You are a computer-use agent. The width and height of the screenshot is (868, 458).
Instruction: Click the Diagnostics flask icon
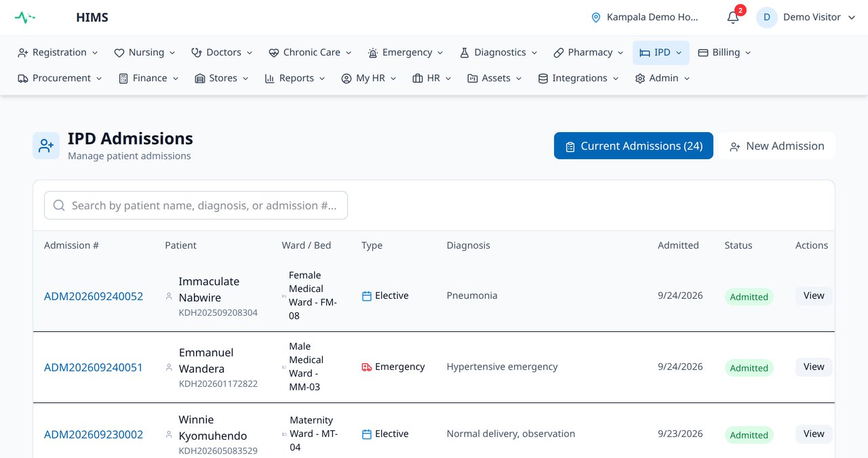point(465,53)
